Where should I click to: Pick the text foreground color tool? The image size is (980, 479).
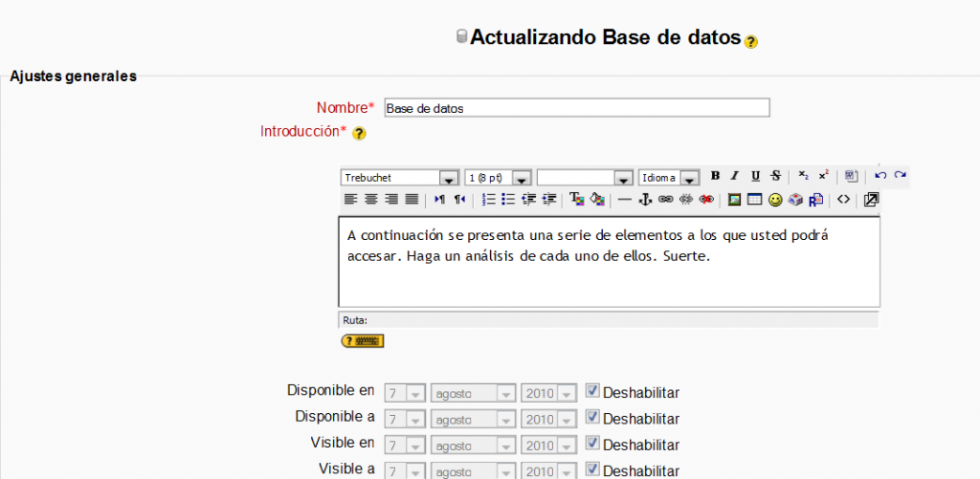(576, 200)
